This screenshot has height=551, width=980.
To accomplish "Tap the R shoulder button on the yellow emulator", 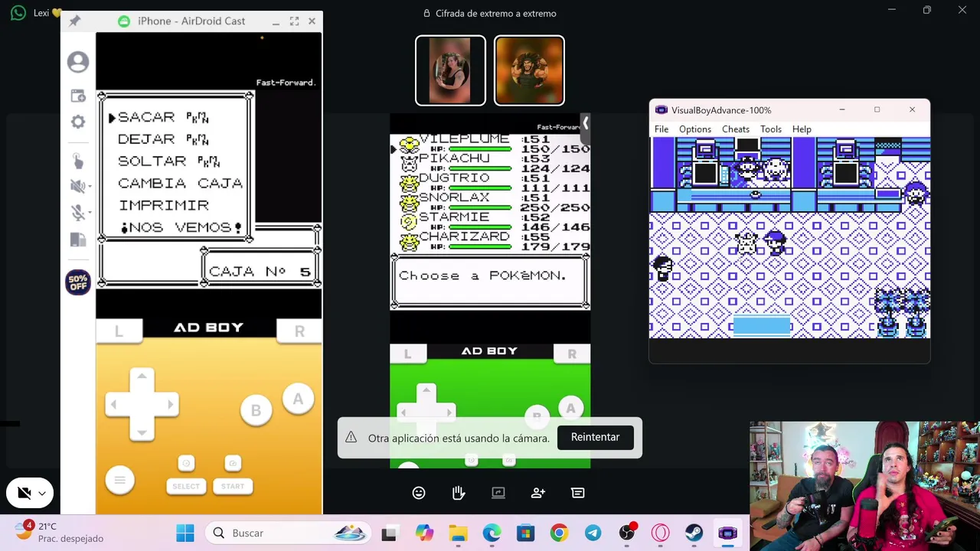I will [x=299, y=331].
